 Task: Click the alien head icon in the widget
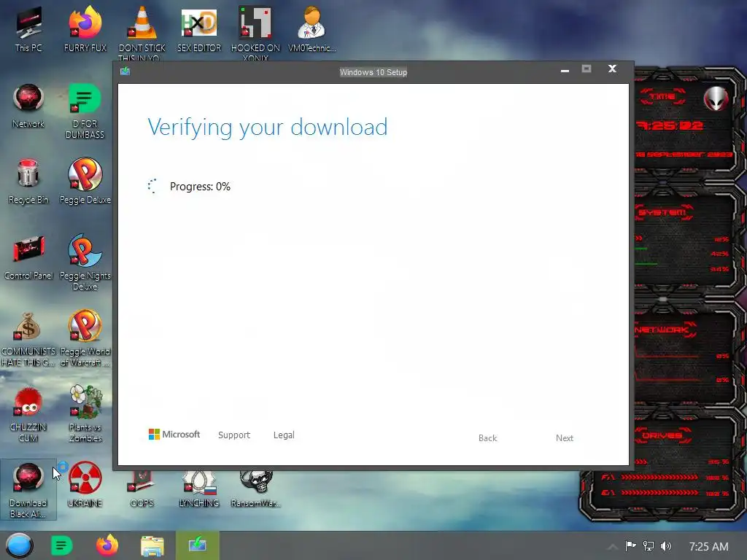716,98
